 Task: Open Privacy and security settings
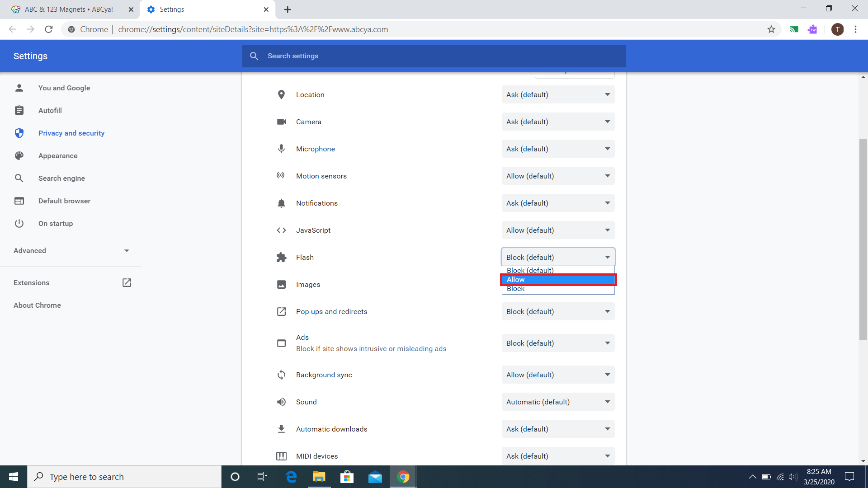71,133
